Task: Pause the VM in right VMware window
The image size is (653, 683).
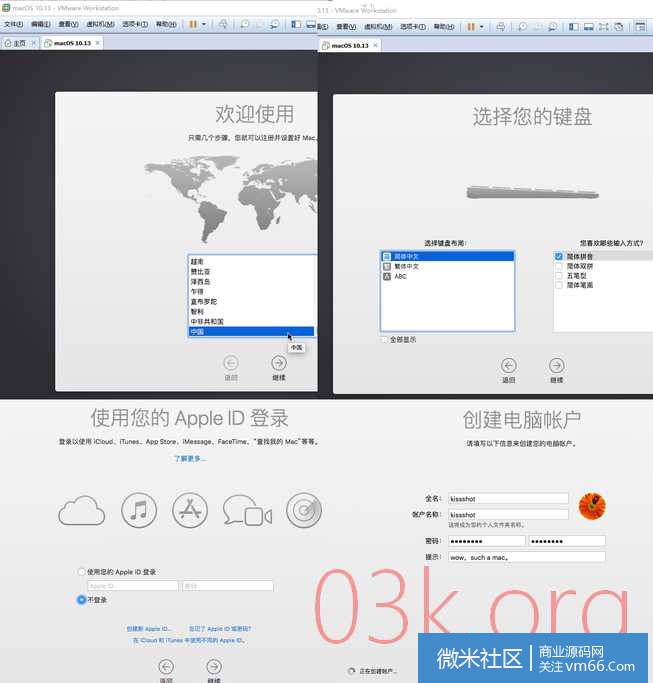Action: coord(471,27)
